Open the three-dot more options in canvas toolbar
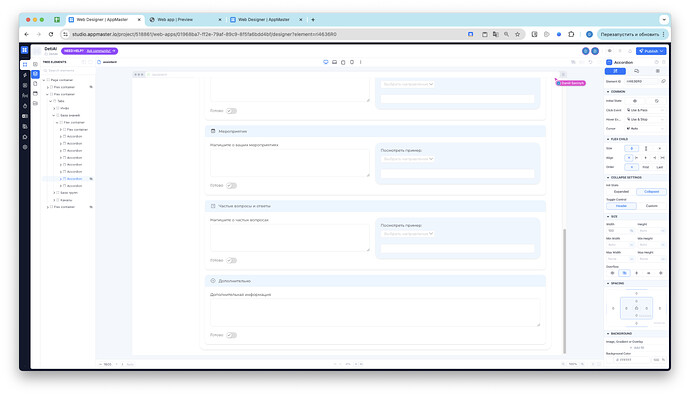Viewport: 690px width, 396px height. click(x=360, y=62)
